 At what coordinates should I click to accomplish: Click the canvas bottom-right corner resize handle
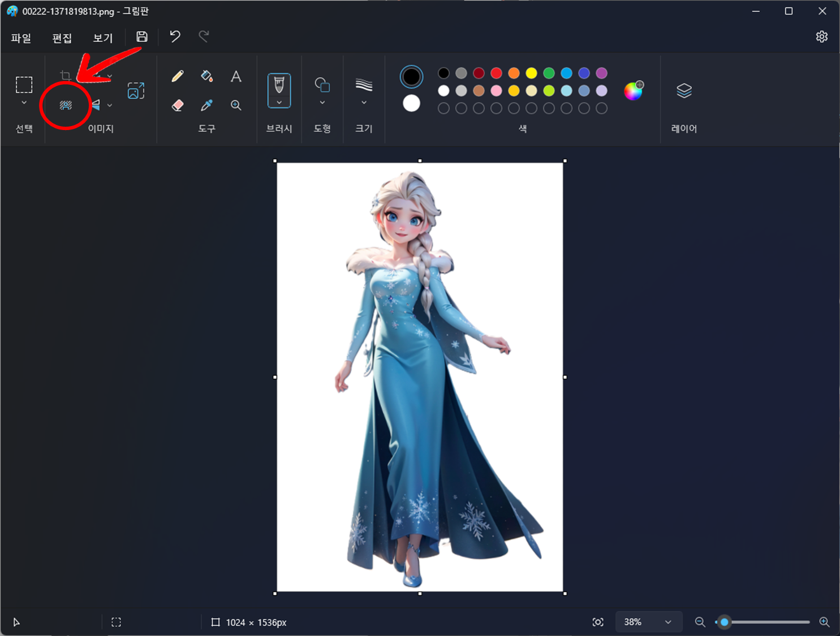point(565,594)
